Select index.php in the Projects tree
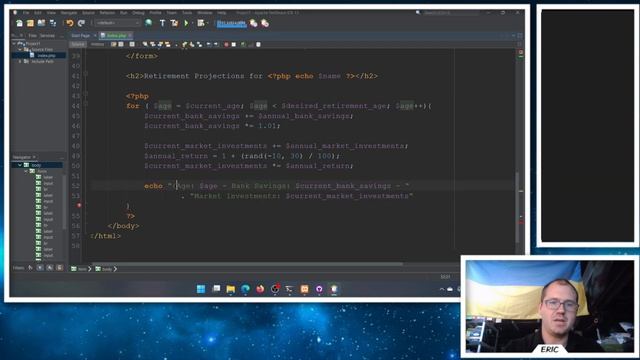The height and width of the screenshot is (360, 640). pyautogui.click(x=46, y=55)
